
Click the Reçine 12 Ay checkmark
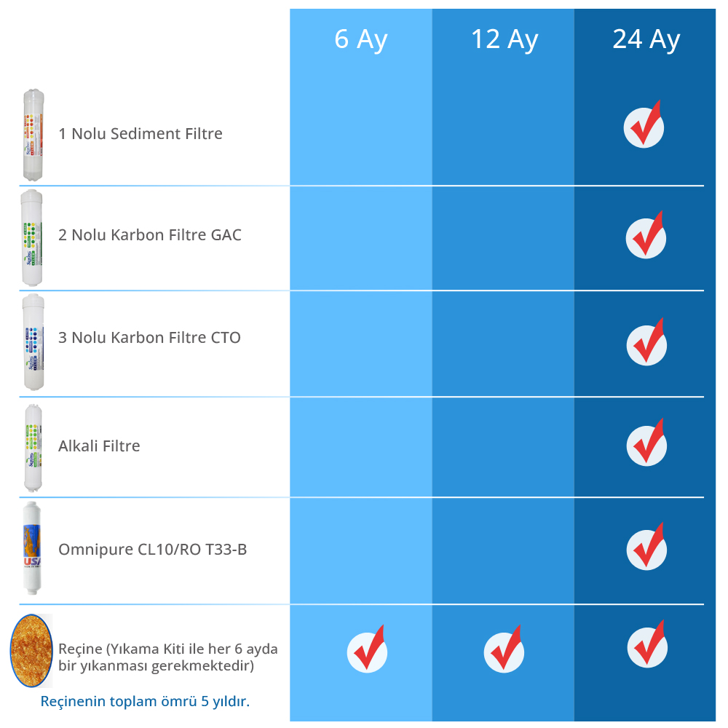pos(504,650)
